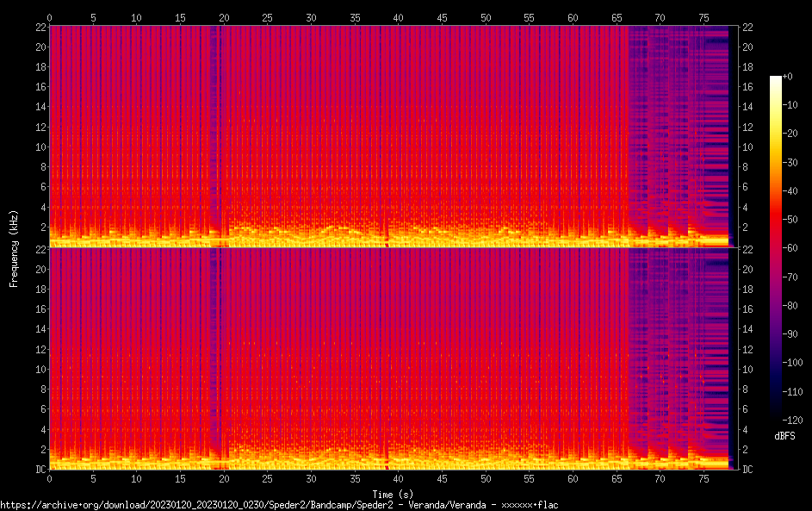The width and height of the screenshot is (812, 511).
Task: Click the "dBFS" label below the color scale
Action: 784,436
